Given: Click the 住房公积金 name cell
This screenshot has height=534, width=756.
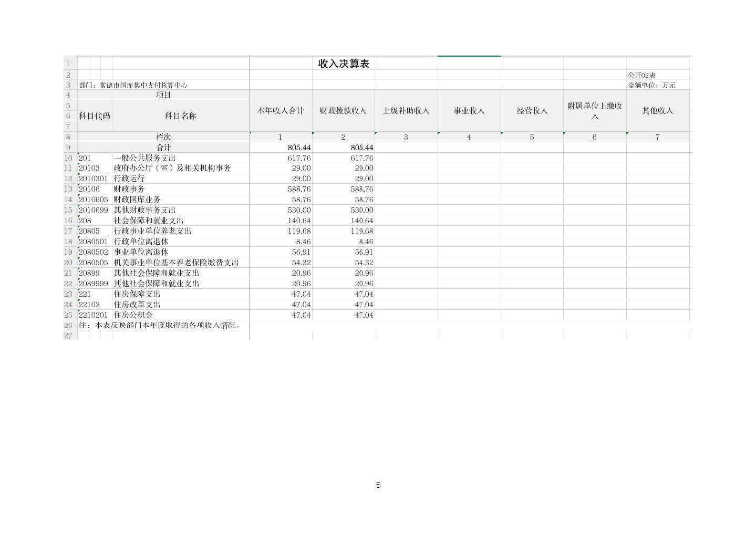Looking at the screenshot, I should pos(133,315).
